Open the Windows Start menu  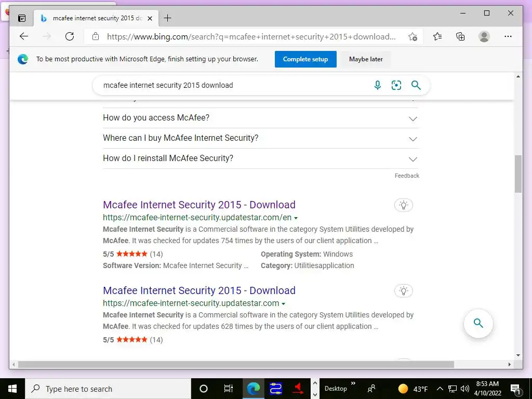12,389
